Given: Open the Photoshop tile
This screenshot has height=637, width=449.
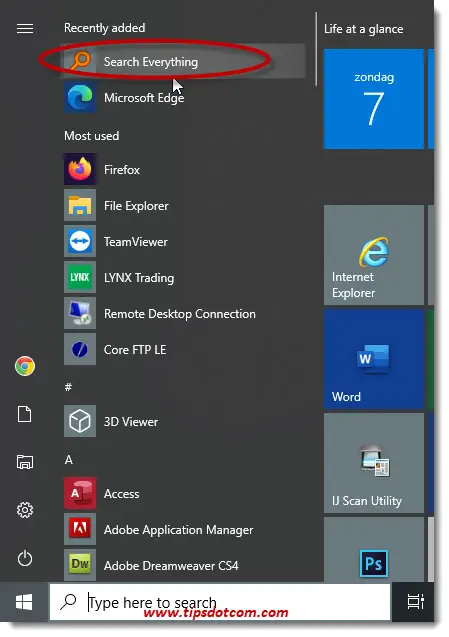Looking at the screenshot, I should [374, 550].
